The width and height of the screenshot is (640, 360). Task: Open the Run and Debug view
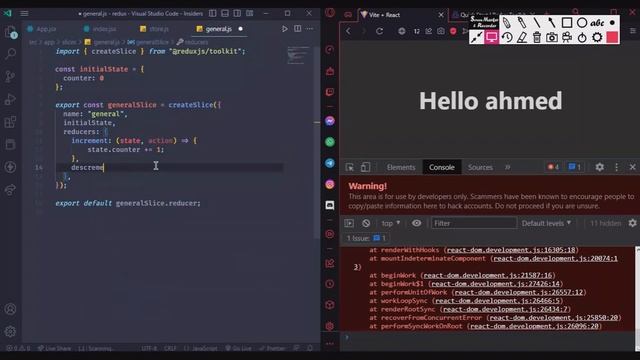coord(10,99)
